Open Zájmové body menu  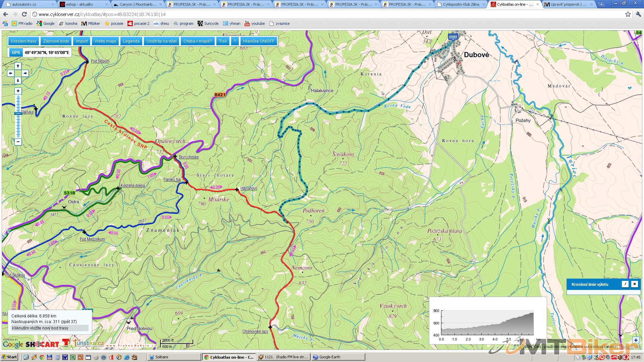coord(56,41)
